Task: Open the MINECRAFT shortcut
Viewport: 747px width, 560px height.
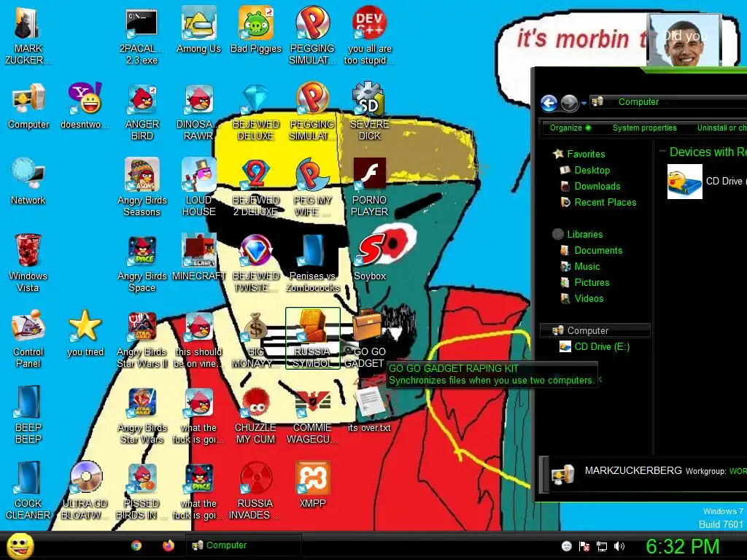Action: point(198,257)
